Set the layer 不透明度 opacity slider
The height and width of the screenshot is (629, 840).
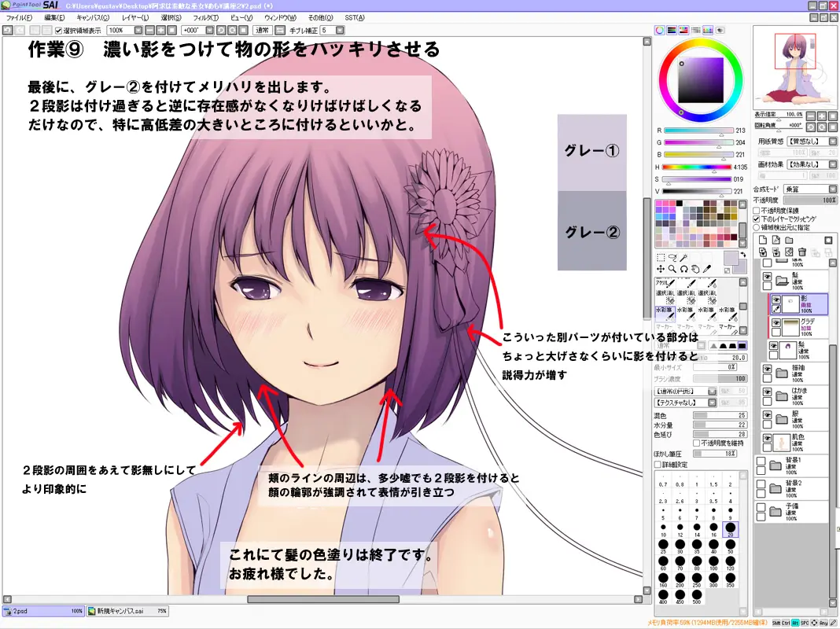[x=810, y=200]
